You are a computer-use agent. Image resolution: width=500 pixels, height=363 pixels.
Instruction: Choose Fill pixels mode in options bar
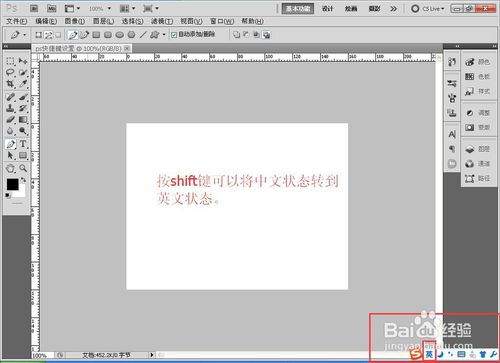(58, 35)
